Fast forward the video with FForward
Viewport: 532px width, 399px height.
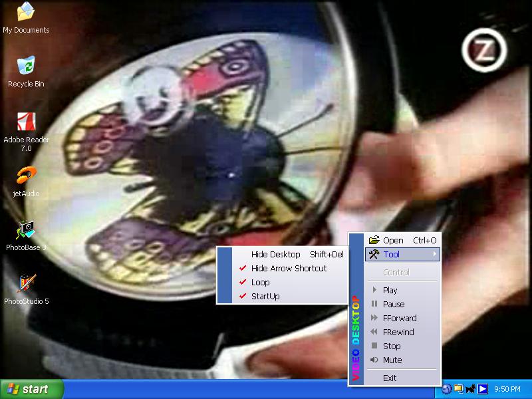click(399, 318)
